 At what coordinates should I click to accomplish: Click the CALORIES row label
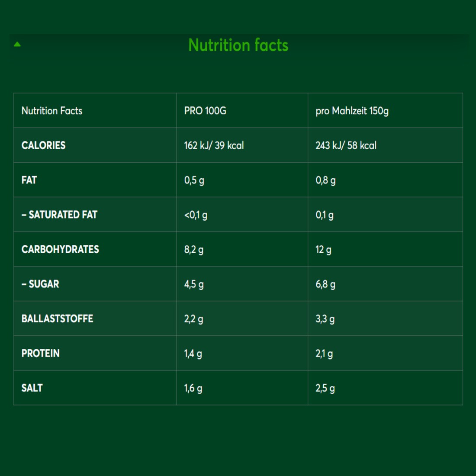coord(44,145)
